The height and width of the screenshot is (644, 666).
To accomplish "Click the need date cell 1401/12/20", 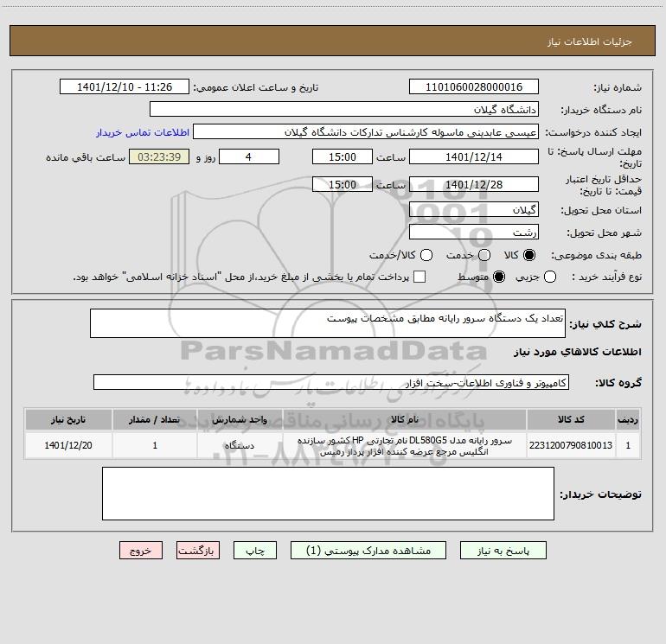I will 68,445.
